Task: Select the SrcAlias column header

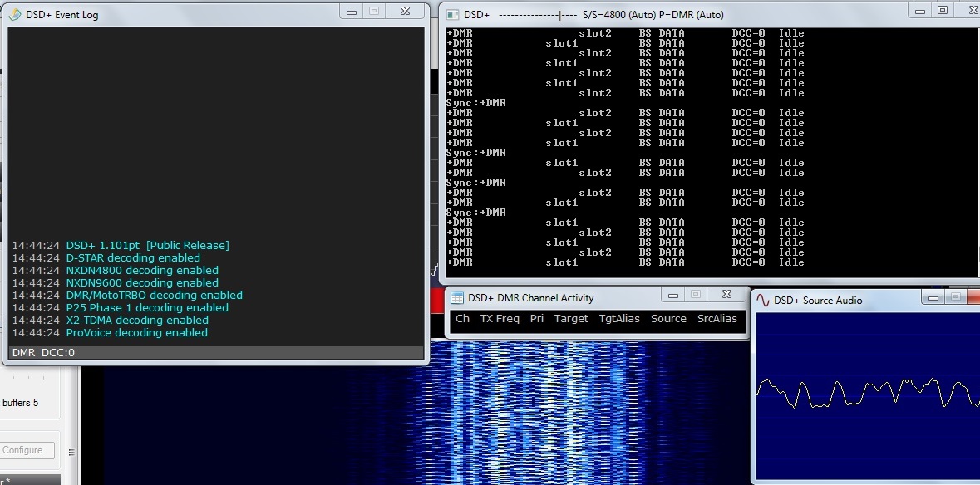Action: click(717, 318)
